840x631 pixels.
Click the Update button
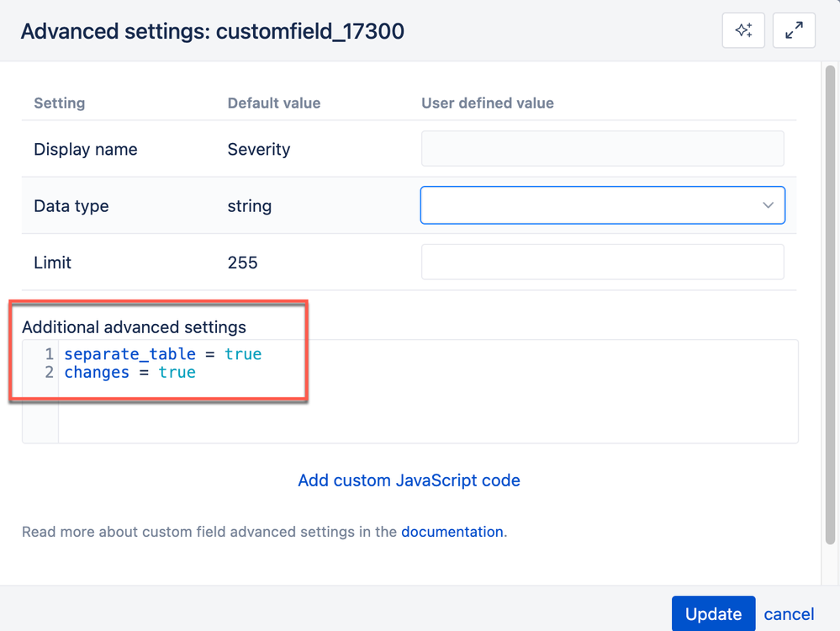pos(713,613)
